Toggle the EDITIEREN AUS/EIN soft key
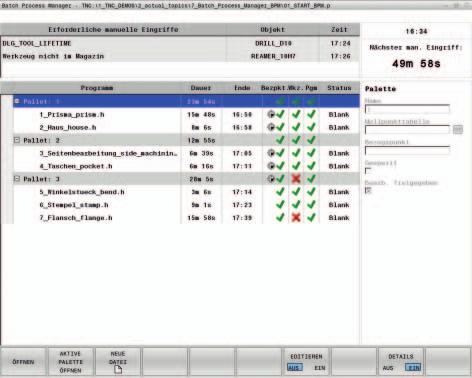The width and height of the screenshot is (472, 378). 306,362
